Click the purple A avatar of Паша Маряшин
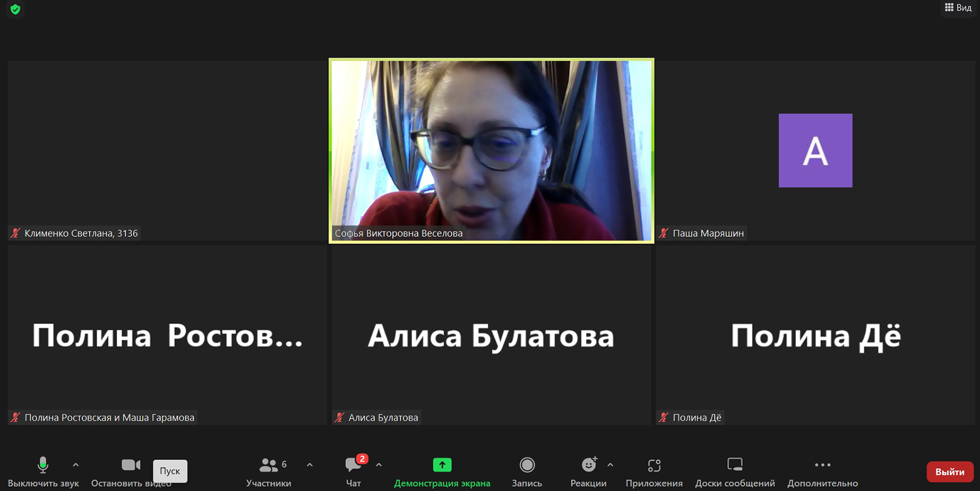The width and height of the screenshot is (980, 491). coord(816,151)
